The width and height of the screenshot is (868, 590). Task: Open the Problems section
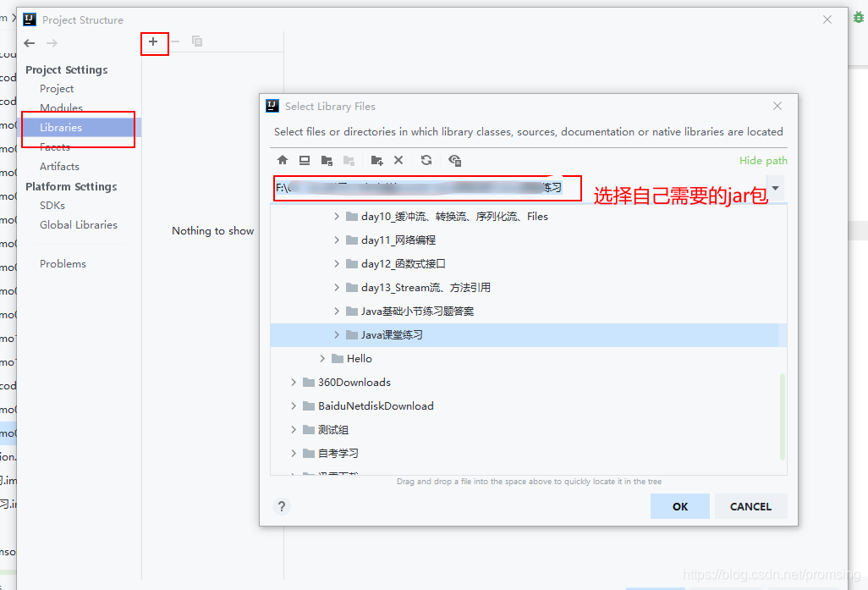pyautogui.click(x=63, y=264)
